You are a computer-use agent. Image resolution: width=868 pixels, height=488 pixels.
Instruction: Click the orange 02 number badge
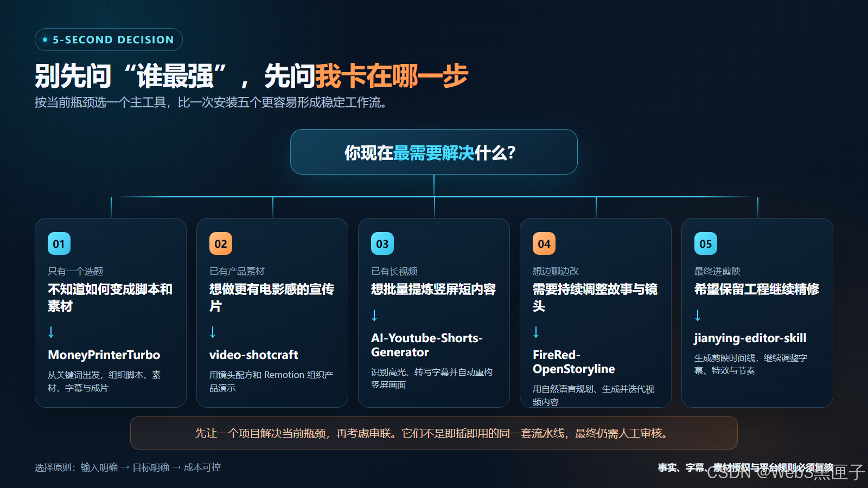(221, 243)
